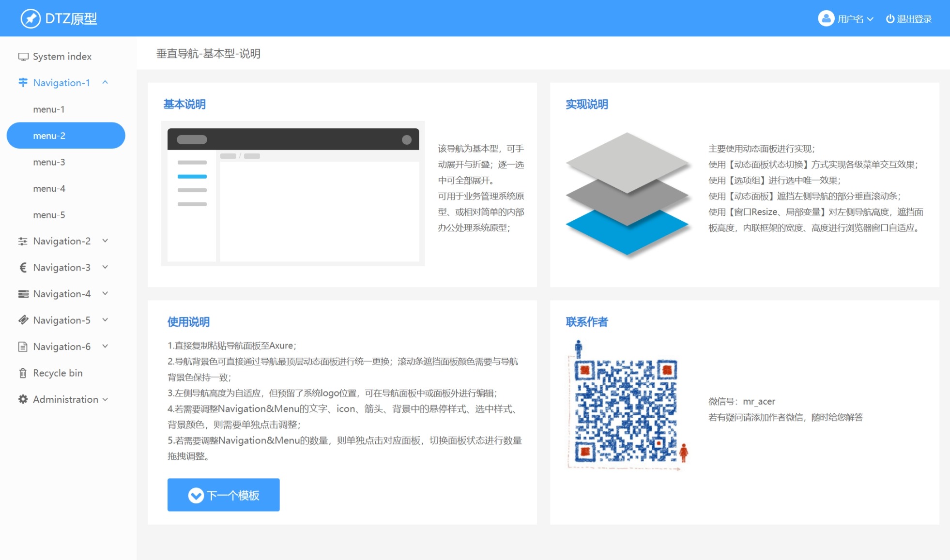Click the Navigation-5 ticket icon
This screenshot has height=560, width=950.
[x=23, y=320]
